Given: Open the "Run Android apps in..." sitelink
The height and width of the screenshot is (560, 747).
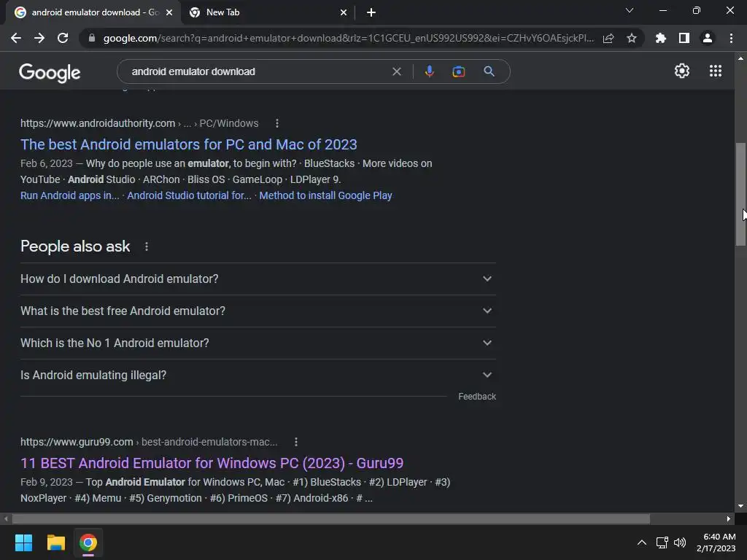Looking at the screenshot, I should tap(69, 195).
